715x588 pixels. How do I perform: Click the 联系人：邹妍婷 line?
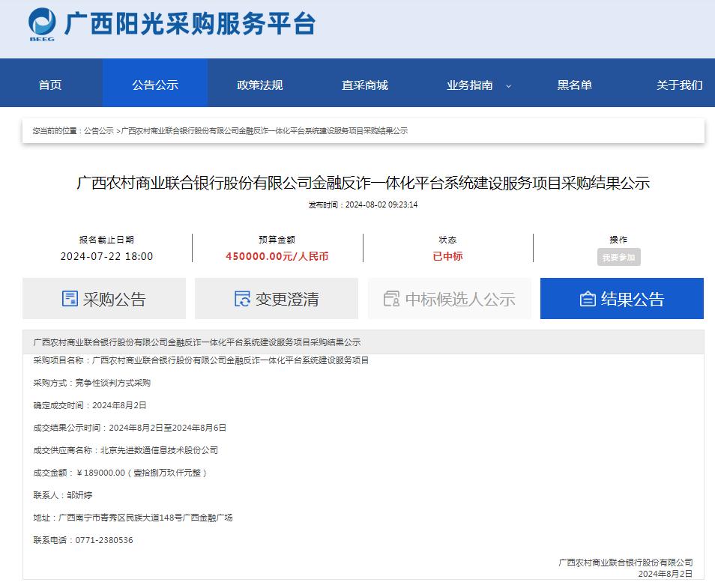point(63,495)
